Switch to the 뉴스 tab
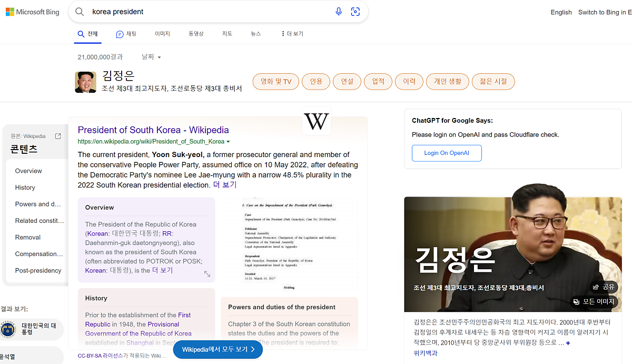The image size is (632, 364). 256,34
